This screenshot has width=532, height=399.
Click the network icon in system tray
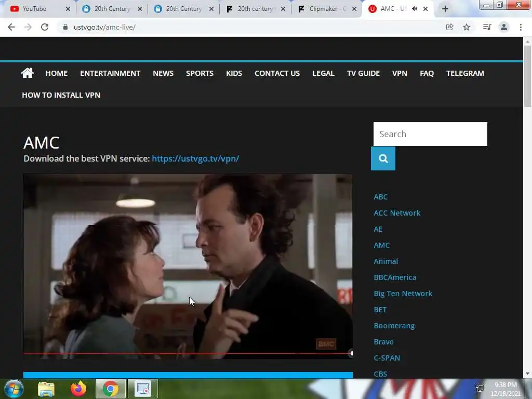480,389
